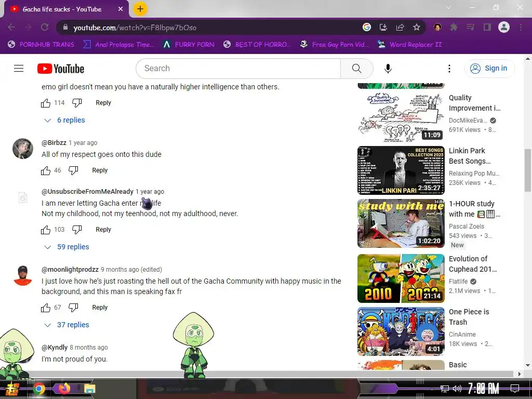Open the Quality Improvement video thumbnail
Image resolution: width=532 pixels, height=399 pixels.
(x=401, y=117)
